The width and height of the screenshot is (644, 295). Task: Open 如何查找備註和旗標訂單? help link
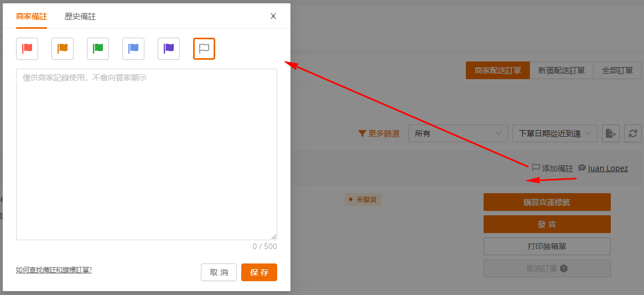tap(54, 270)
